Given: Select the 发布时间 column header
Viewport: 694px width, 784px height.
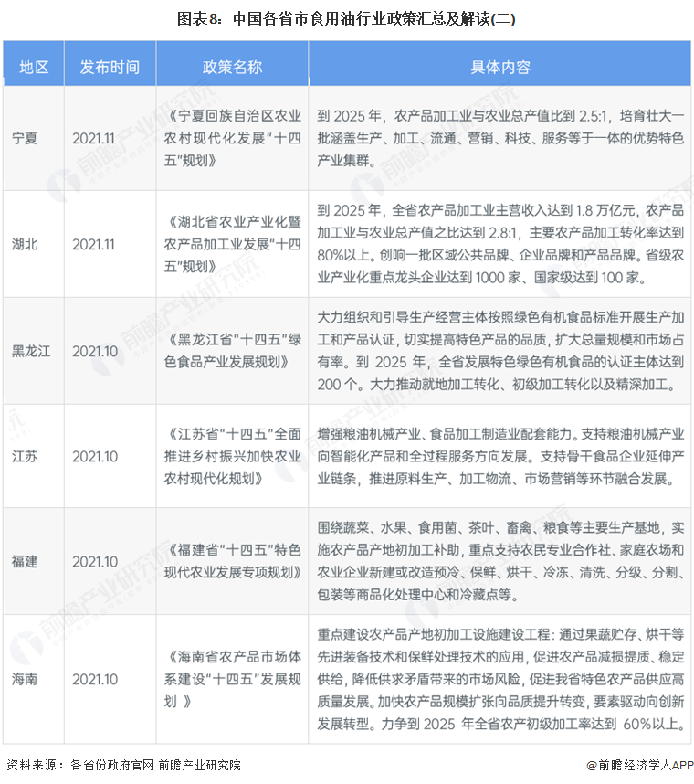Looking at the screenshot, I should (110, 67).
